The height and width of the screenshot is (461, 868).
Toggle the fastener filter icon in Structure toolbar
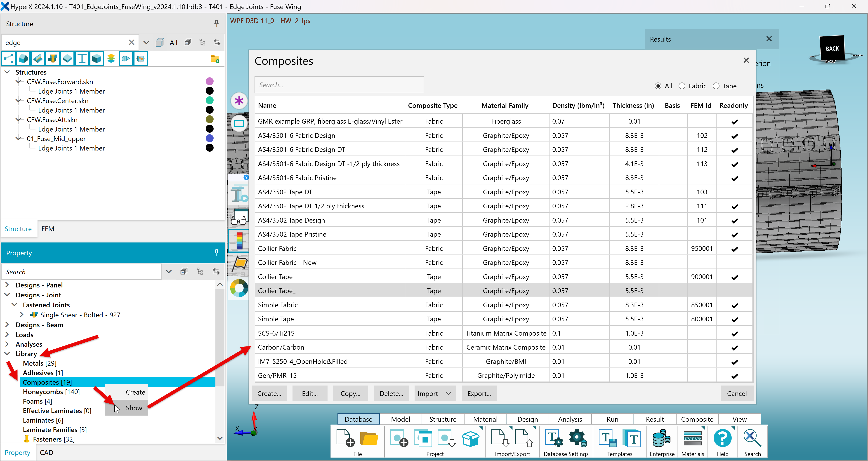(53, 58)
